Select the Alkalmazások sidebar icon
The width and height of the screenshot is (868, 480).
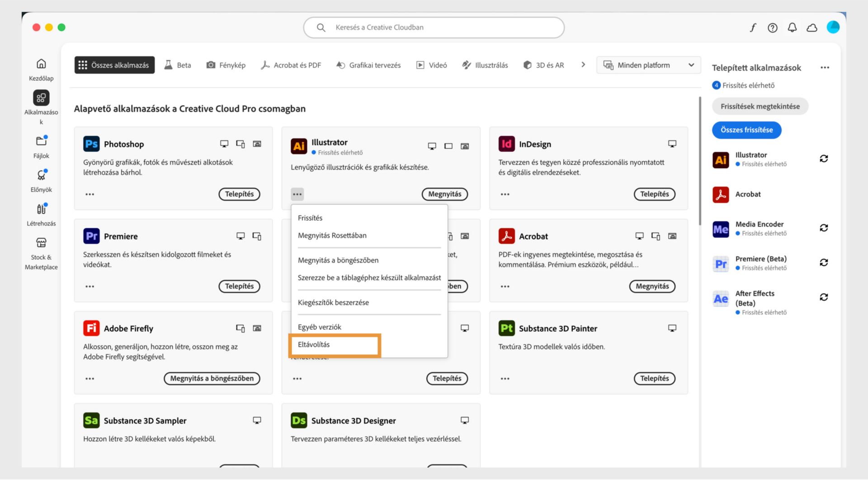pyautogui.click(x=41, y=98)
